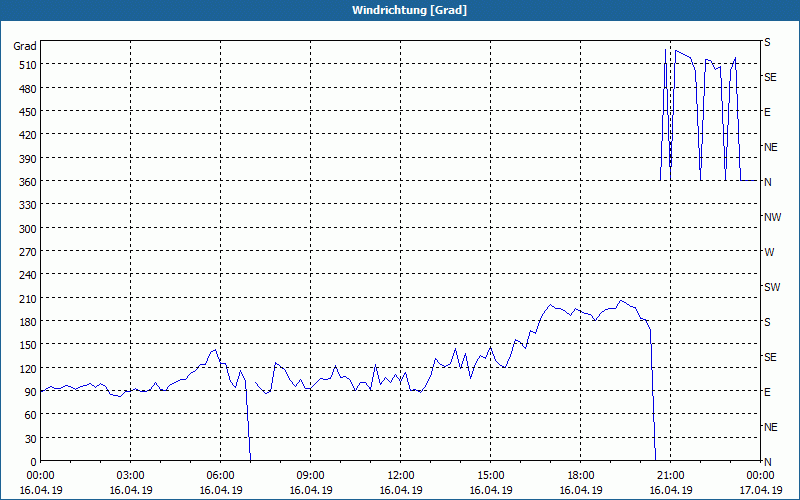
Task: Click the y-axis value 60
Action: click(x=31, y=415)
